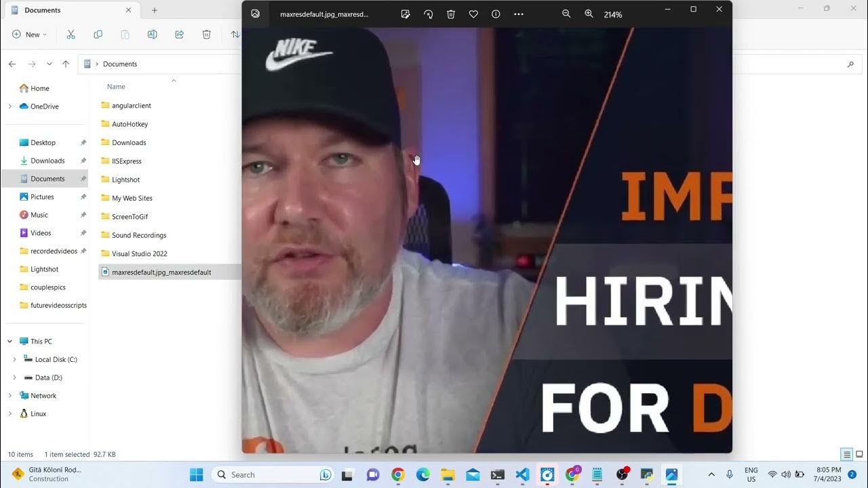Image resolution: width=868 pixels, height=488 pixels.
Task: Expand Local Disk (C:) in navigation pane
Action: [14, 360]
